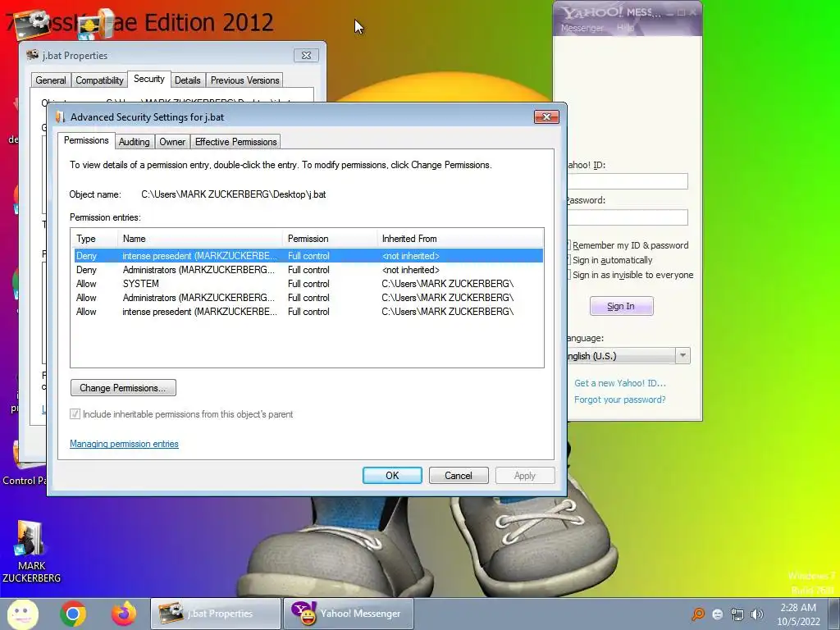840x630 pixels.
Task: Sort entries by the Permission column header
Action: click(x=330, y=239)
